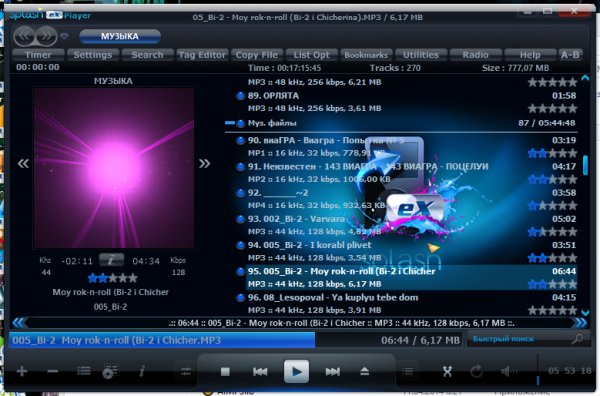Toggle shuffle crossed-arrows icon
The width and height of the screenshot is (600, 396).
pyautogui.click(x=447, y=371)
